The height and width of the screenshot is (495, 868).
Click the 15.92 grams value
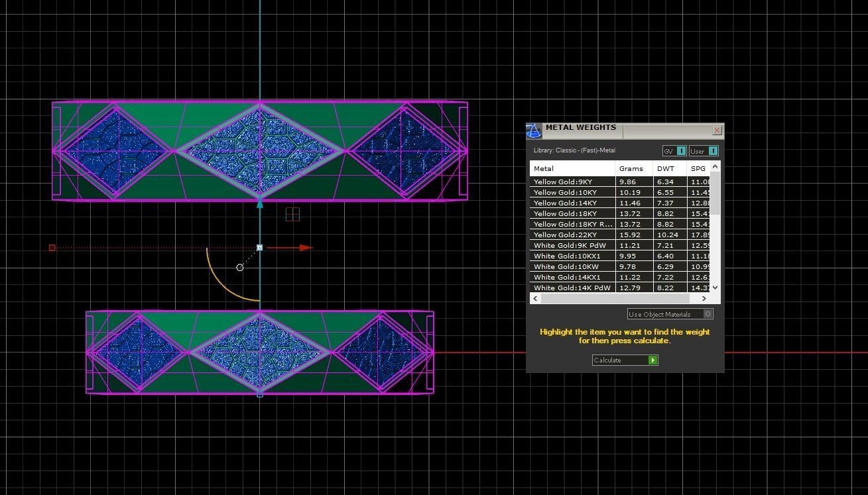tap(630, 235)
